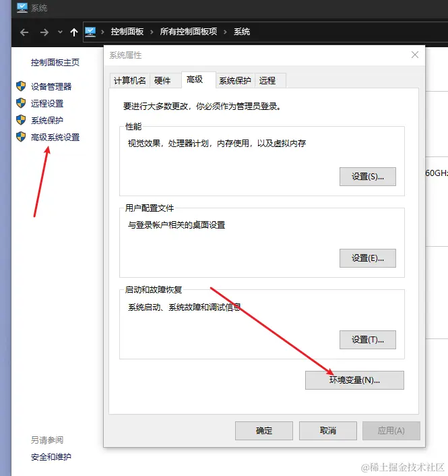Select 控制面板 in the breadcrumb path
Image resolution: width=448 pixels, height=476 pixels.
127,32
